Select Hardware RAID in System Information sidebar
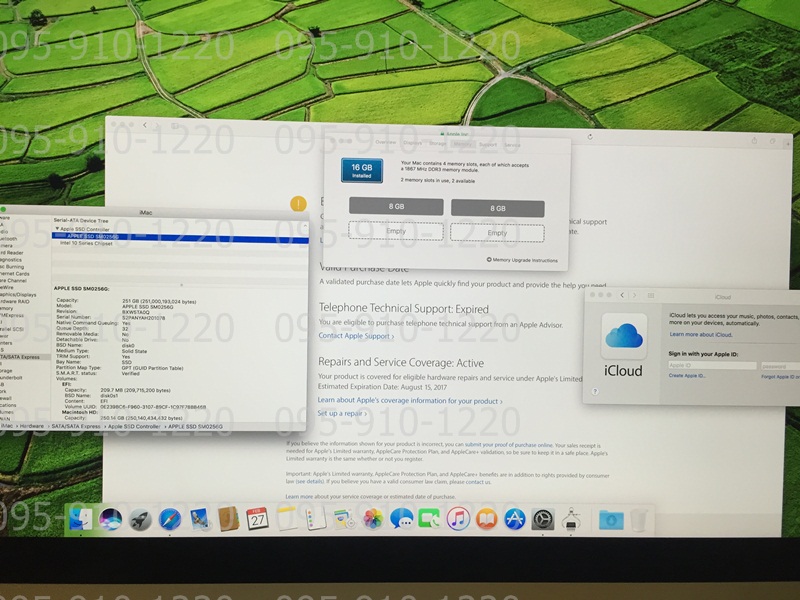800x600 pixels. (15, 302)
